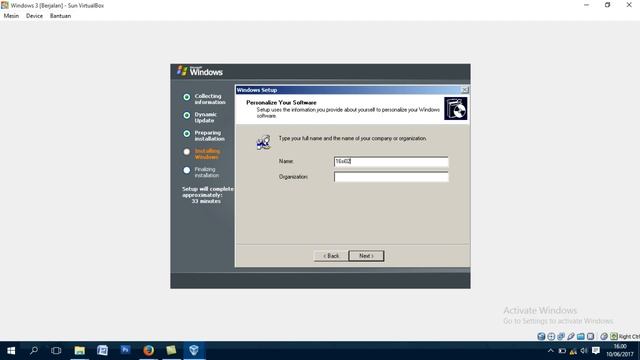
Task: Open taskbar search
Action: (x=34, y=350)
